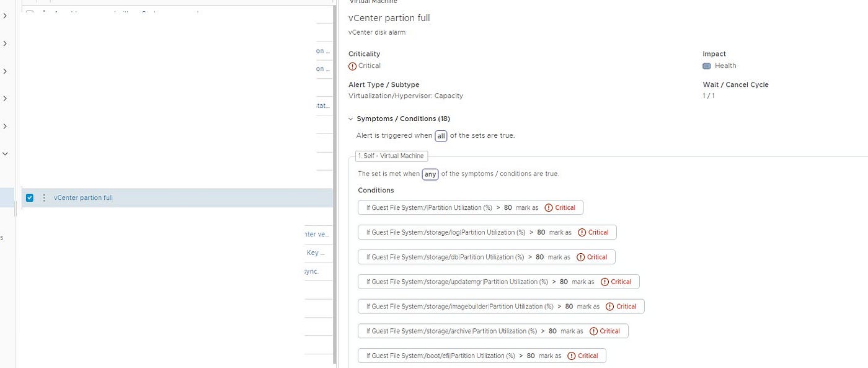This screenshot has height=368, width=868.
Task: Click the Critical icon in the /storage/updatemgr condition
Action: coord(604,282)
